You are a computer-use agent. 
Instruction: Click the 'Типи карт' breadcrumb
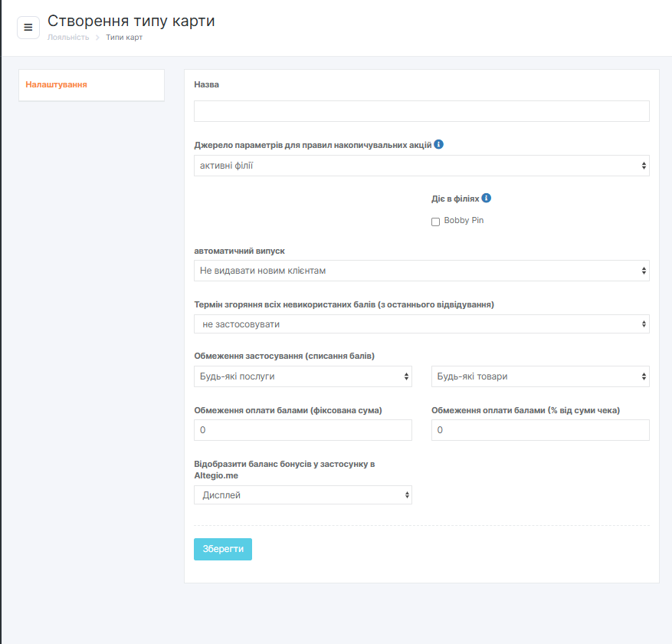click(124, 38)
